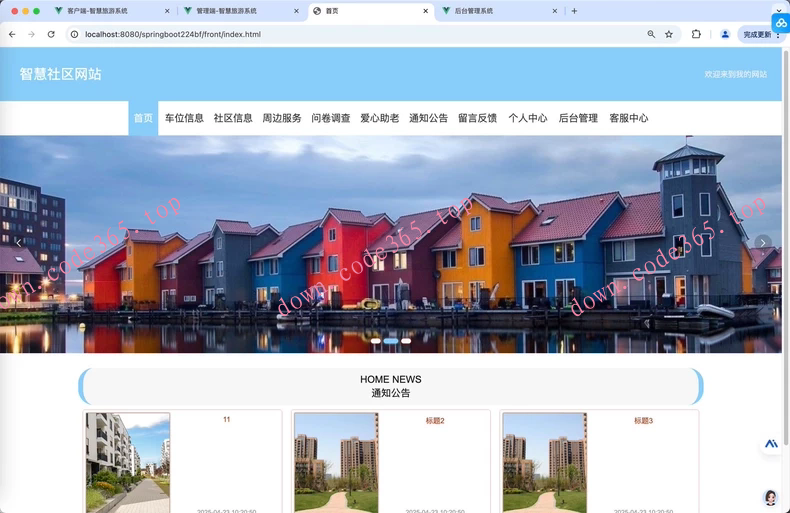This screenshot has height=513, width=790.
Task: Show next carousel slide with right arrow
Action: (x=763, y=243)
